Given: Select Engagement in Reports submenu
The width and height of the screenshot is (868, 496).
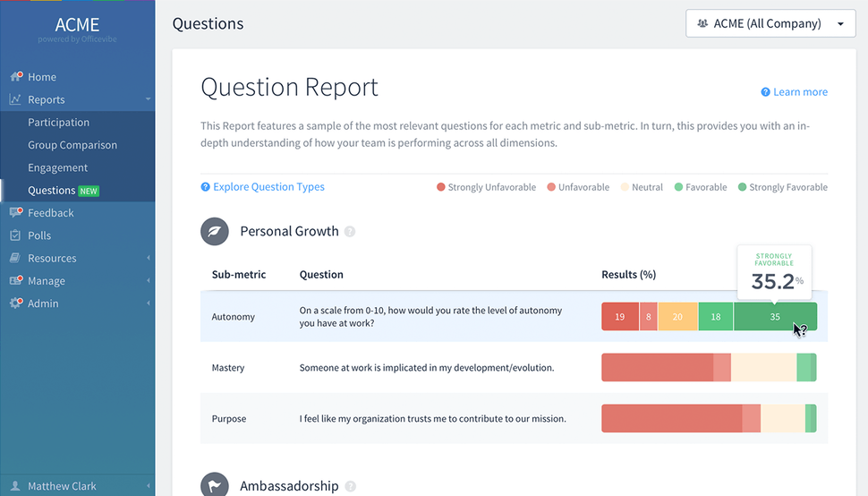Looking at the screenshot, I should click(57, 167).
